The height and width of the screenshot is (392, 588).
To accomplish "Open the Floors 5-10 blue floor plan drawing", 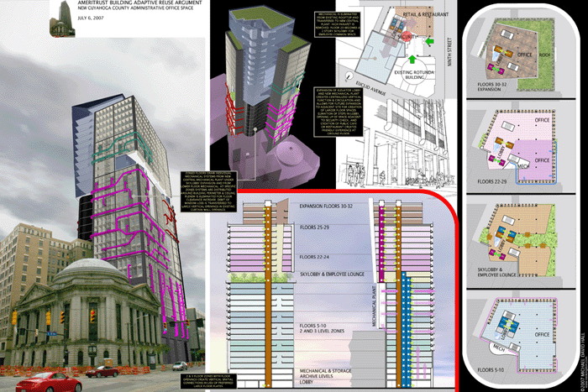I will point(519,335).
